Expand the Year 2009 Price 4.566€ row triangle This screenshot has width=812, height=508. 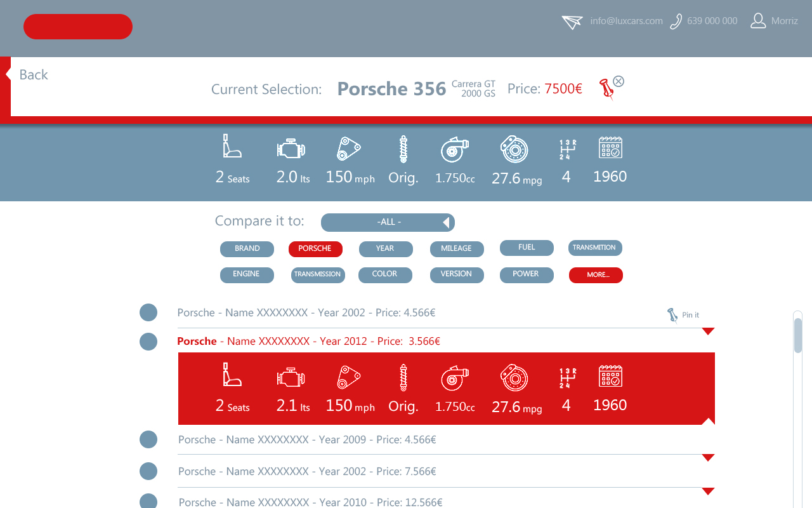[709, 458]
